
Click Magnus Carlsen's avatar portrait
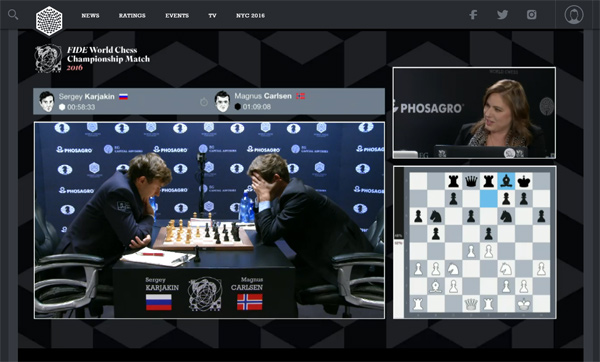(x=222, y=101)
